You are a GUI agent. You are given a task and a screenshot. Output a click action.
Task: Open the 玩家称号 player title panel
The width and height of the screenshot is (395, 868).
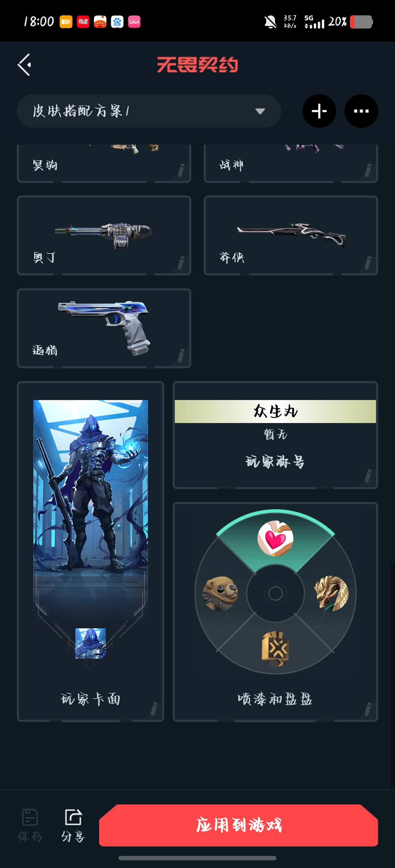coord(275,435)
